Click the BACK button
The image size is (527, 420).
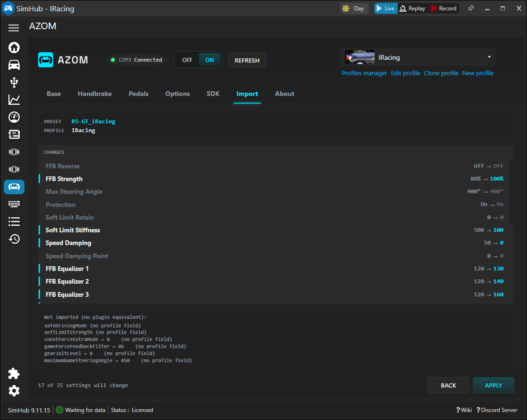pos(448,385)
